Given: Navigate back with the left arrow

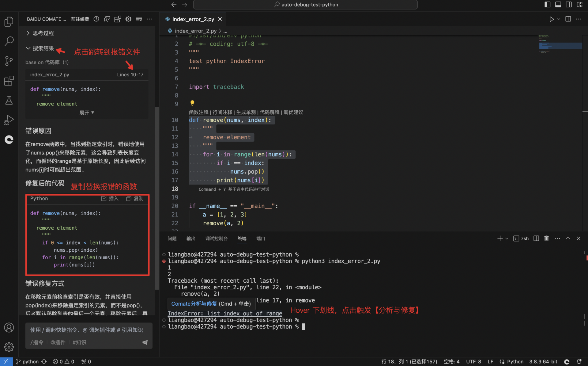Looking at the screenshot, I should pos(174,5).
